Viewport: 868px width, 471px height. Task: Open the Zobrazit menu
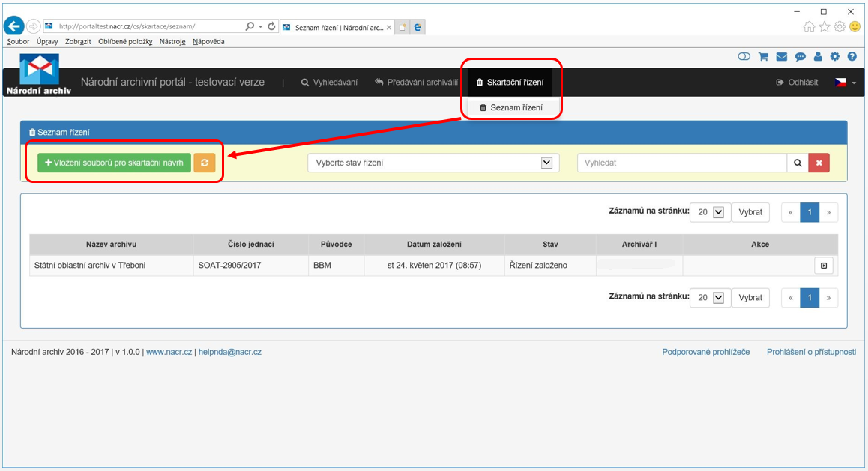point(78,41)
